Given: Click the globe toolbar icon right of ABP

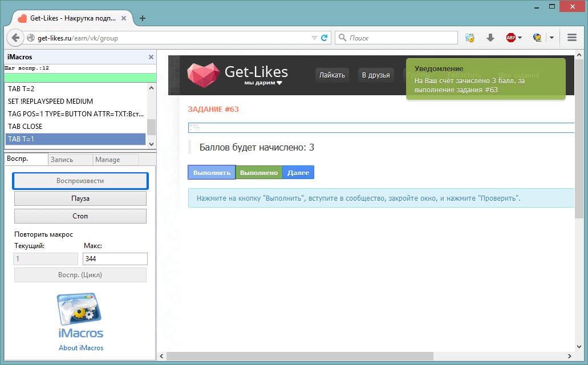Looking at the screenshot, I should (x=537, y=38).
